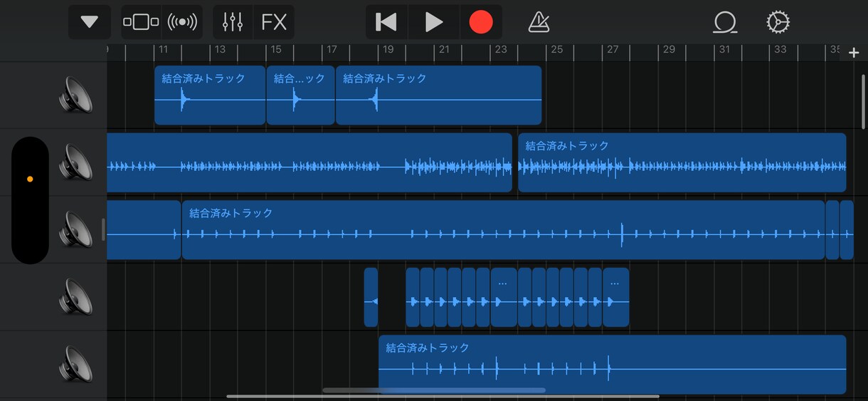Tap bar 13 on the ruler
Viewport: 868px width, 401px height.
tap(220, 50)
